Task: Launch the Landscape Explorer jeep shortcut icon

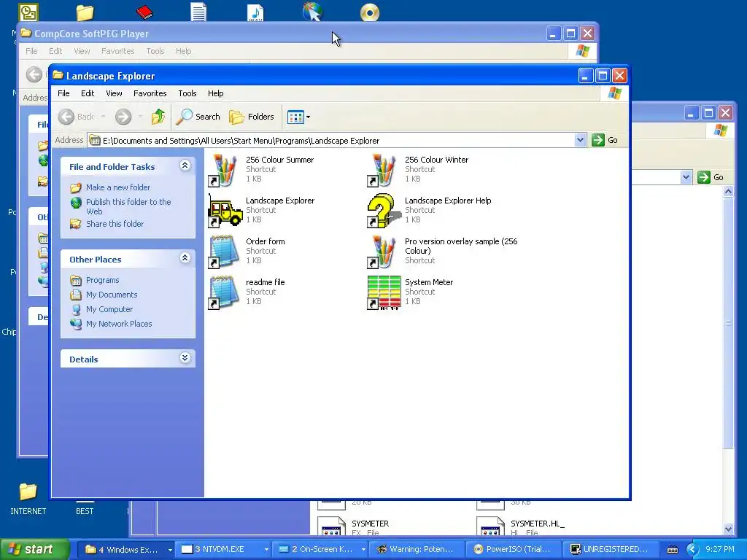Action: [225, 211]
